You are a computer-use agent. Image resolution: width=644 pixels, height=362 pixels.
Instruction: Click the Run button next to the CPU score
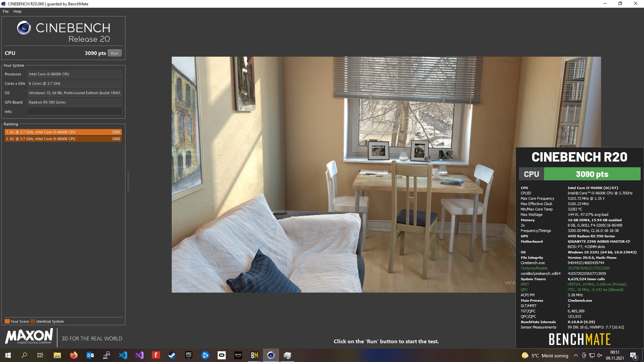point(114,53)
